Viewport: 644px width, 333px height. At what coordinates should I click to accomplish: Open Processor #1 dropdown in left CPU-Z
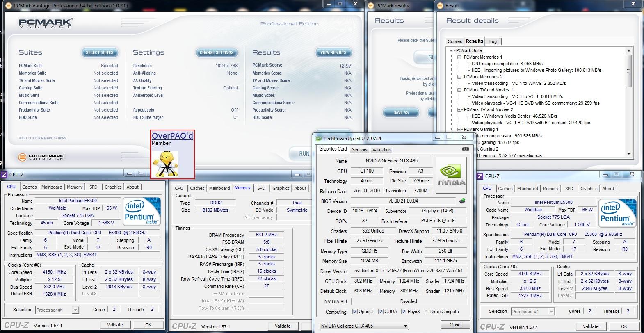pos(57,310)
